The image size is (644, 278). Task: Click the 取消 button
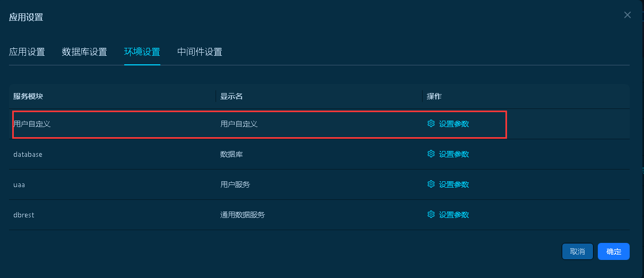[578, 251]
